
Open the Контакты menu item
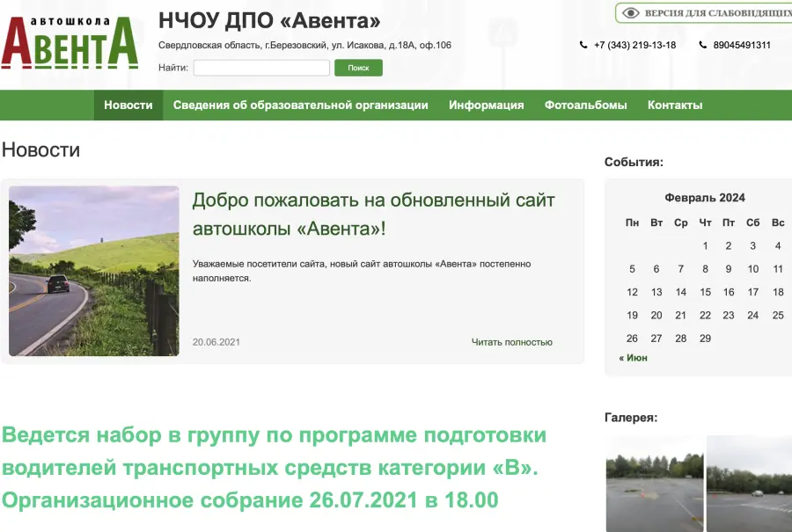click(675, 105)
